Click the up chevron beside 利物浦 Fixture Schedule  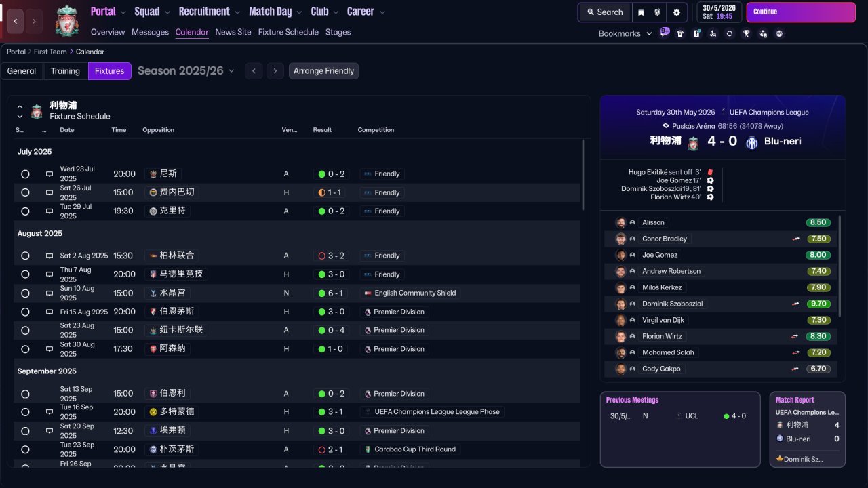pyautogui.click(x=20, y=107)
